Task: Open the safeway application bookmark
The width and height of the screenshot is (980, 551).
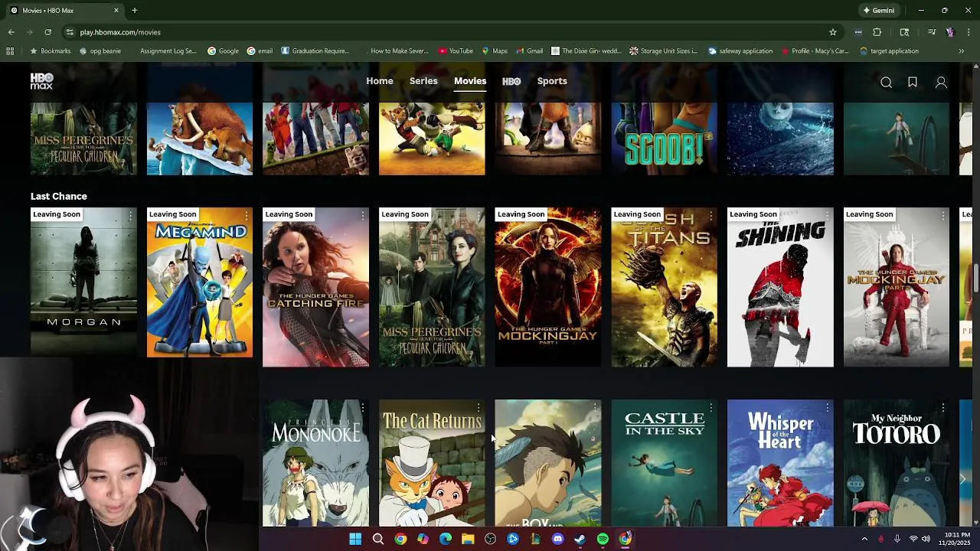Action: click(740, 51)
